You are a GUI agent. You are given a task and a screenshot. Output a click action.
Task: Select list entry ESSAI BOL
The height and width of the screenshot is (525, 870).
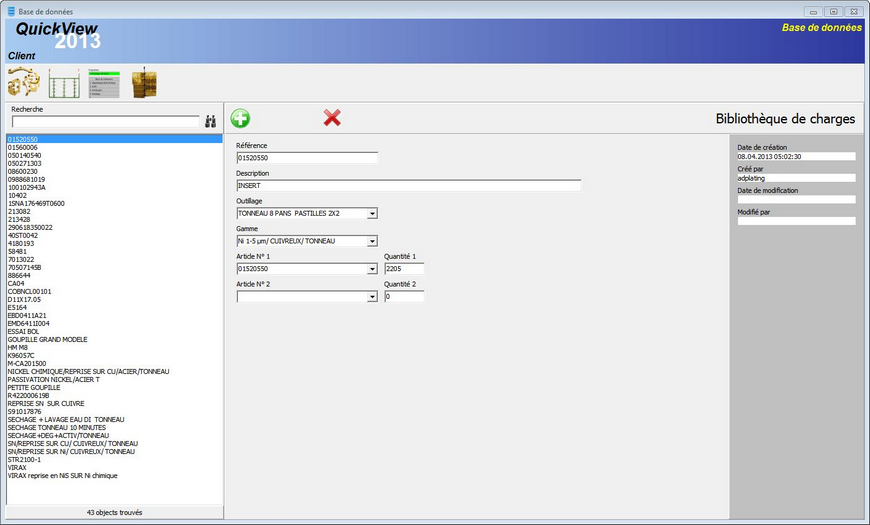(114, 332)
